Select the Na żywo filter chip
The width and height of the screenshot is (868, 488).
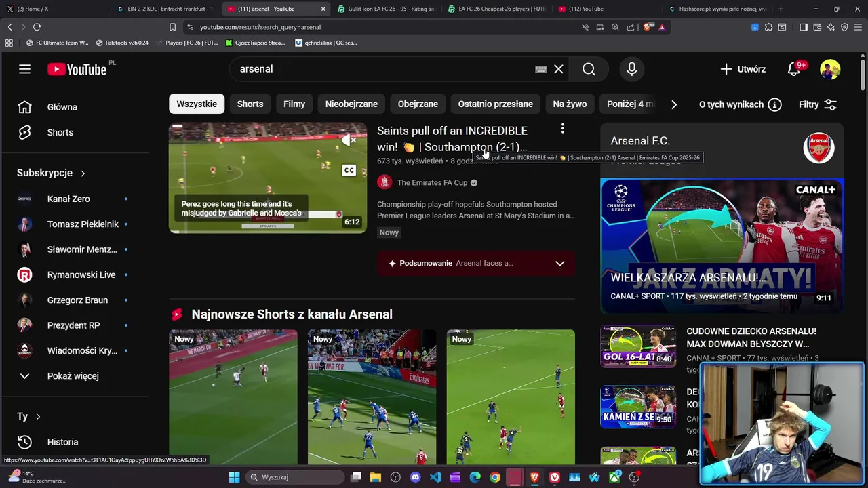tap(570, 104)
